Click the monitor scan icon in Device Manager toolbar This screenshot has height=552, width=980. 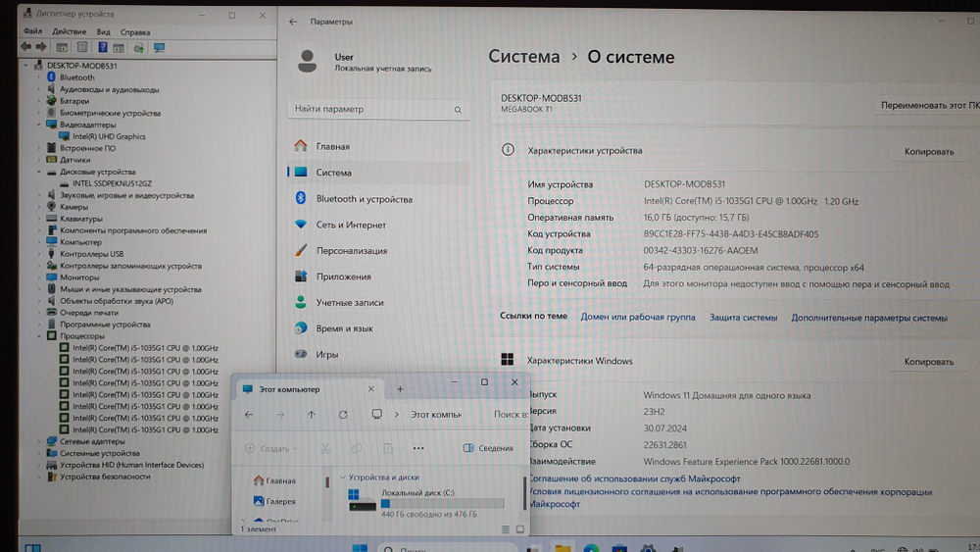(x=160, y=47)
